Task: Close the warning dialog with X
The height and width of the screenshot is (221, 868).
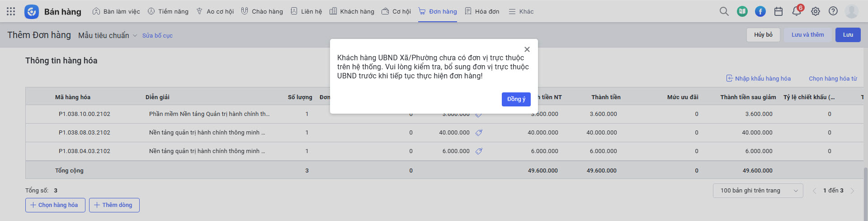Action: pos(527,49)
